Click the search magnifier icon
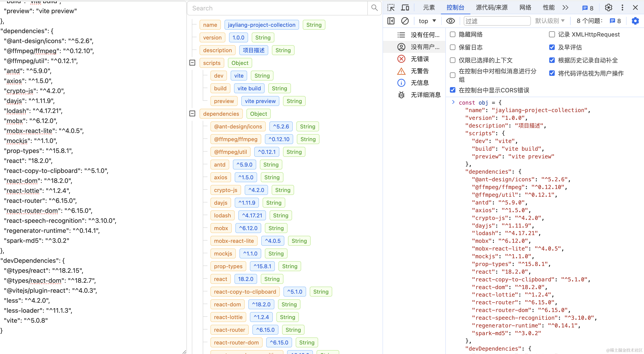 pos(374,8)
